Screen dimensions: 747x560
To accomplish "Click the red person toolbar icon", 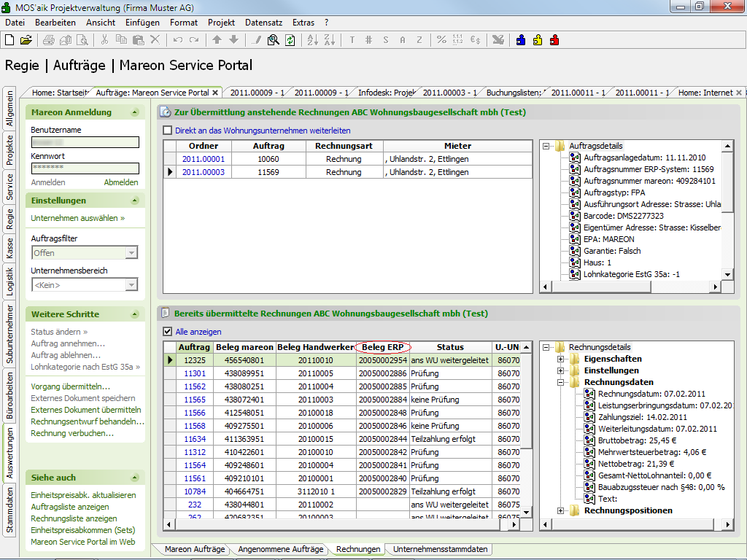I will point(554,40).
